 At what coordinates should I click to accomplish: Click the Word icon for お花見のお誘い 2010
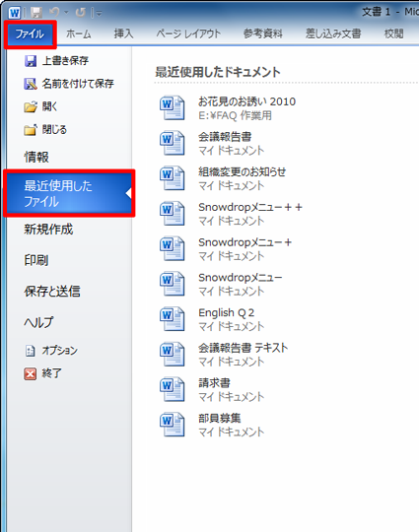(173, 108)
